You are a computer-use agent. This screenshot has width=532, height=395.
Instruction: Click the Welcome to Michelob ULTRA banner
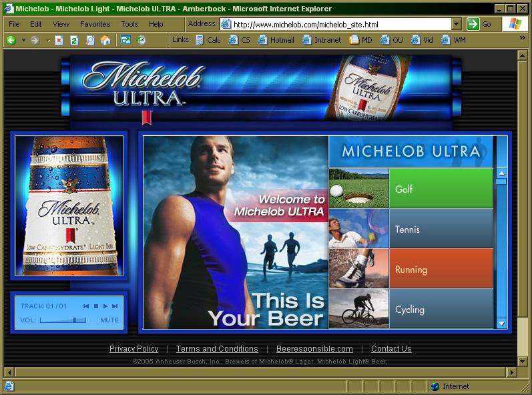[x=279, y=206]
